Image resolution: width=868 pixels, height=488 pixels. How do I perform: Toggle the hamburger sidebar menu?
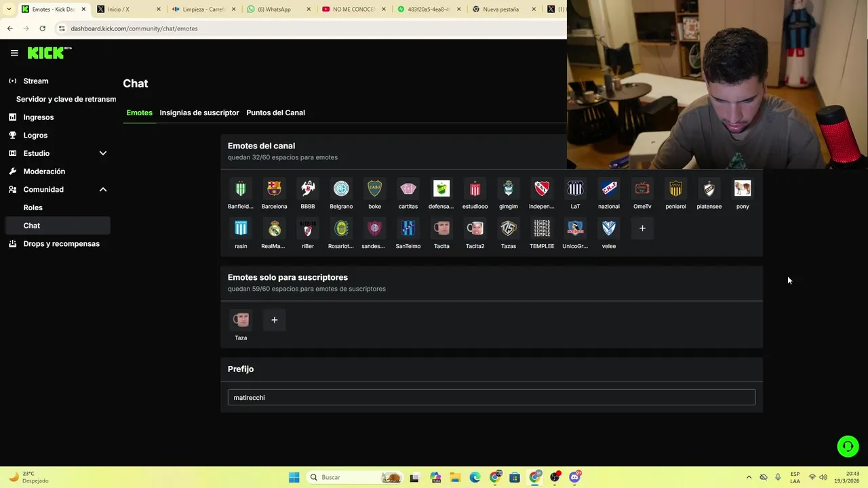point(14,53)
